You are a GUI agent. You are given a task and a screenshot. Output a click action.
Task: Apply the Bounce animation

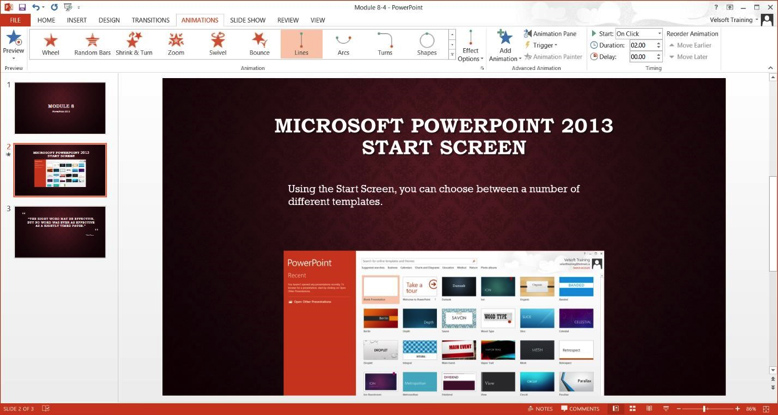coord(259,44)
